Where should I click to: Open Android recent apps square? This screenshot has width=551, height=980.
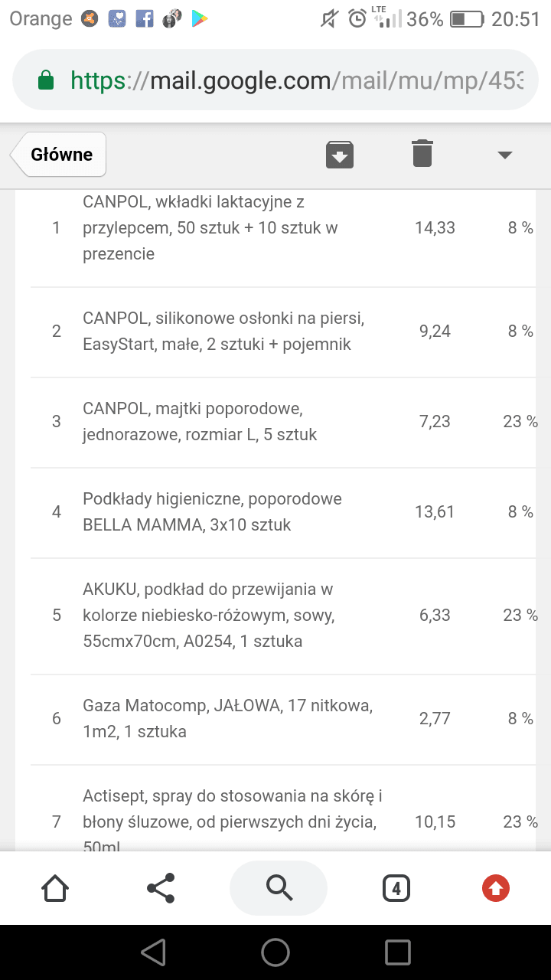(398, 952)
